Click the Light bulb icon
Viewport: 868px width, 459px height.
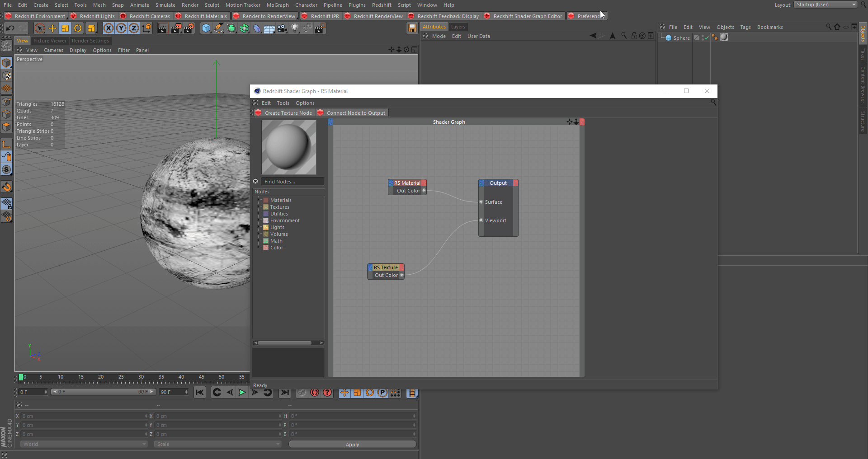(295, 28)
